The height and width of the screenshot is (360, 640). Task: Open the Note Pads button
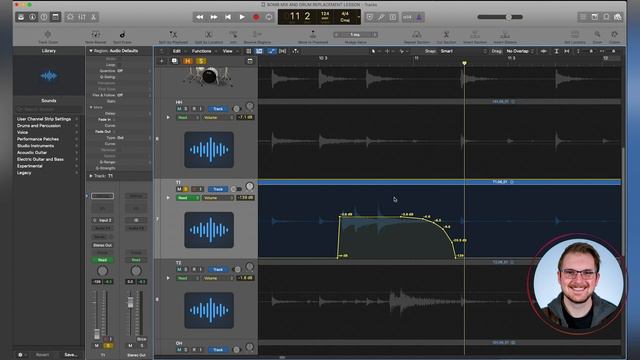(x=595, y=17)
